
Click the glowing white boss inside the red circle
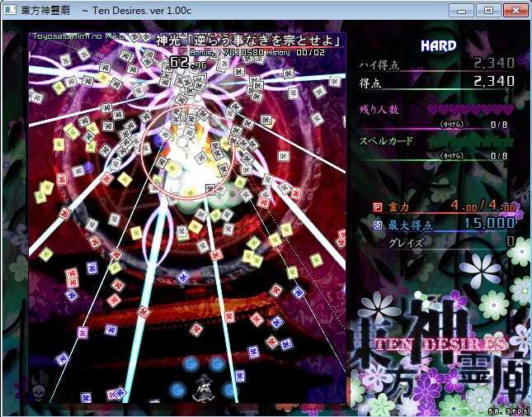point(187,152)
